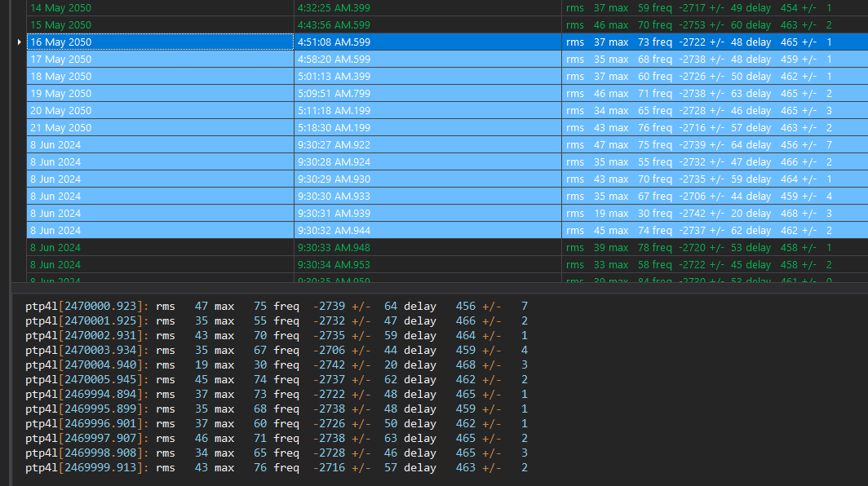868x486 pixels.
Task: Click message cell with freq -2737
Action: 715,231
